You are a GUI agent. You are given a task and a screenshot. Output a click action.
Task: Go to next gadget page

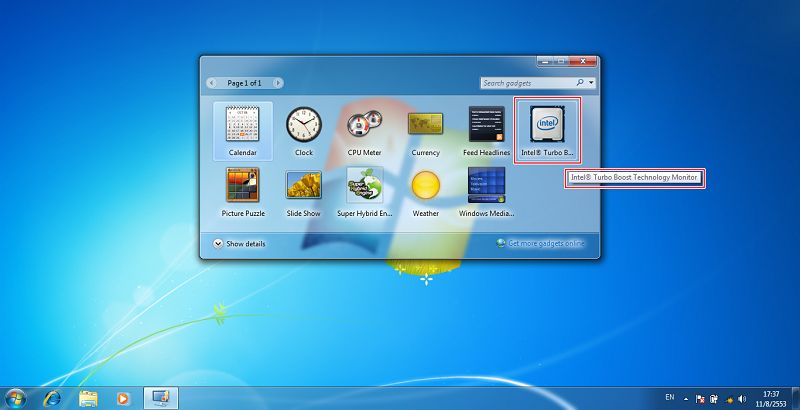[x=278, y=83]
